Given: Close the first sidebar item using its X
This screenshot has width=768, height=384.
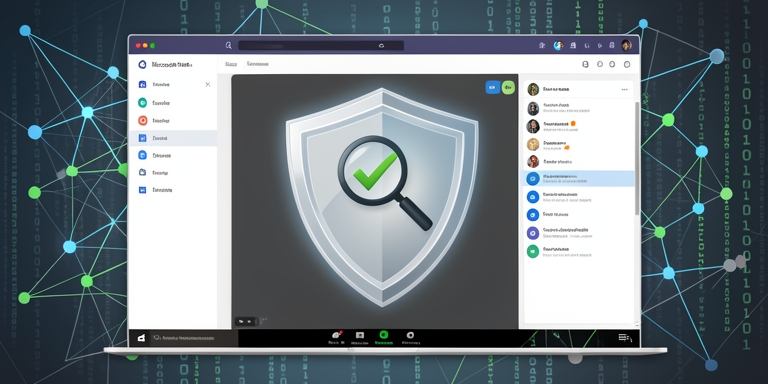Looking at the screenshot, I should pyautogui.click(x=208, y=84).
